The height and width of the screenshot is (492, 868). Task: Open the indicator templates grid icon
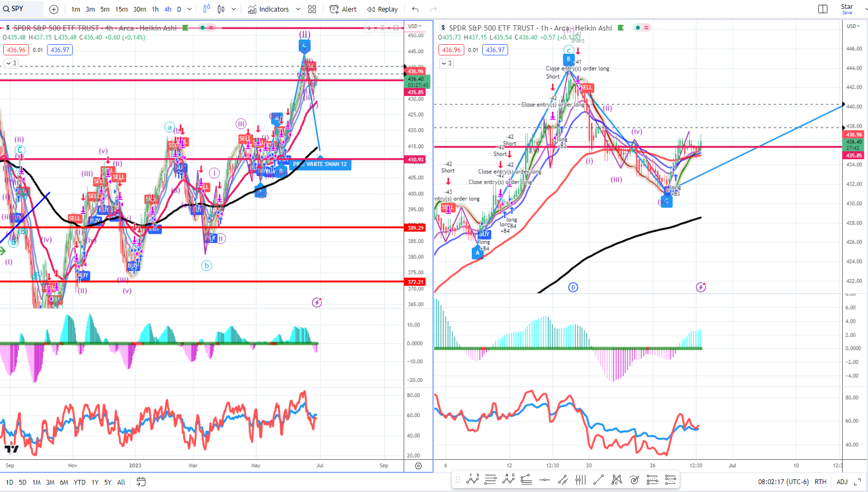(312, 9)
